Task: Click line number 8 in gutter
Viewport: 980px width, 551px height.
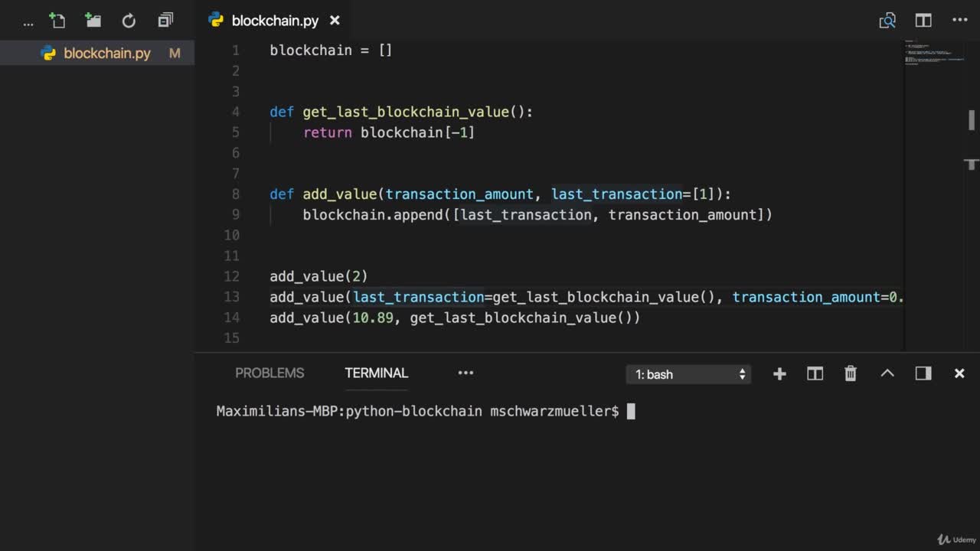Action: point(235,194)
